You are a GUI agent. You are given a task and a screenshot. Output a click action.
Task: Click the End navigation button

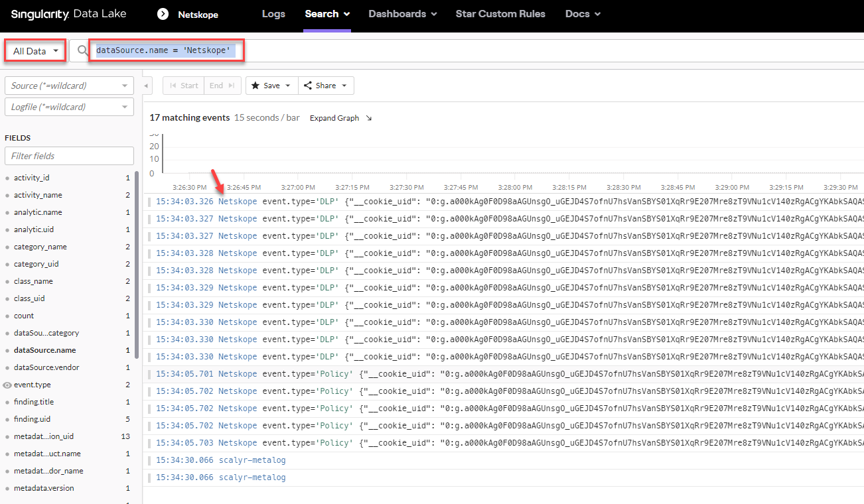222,86
